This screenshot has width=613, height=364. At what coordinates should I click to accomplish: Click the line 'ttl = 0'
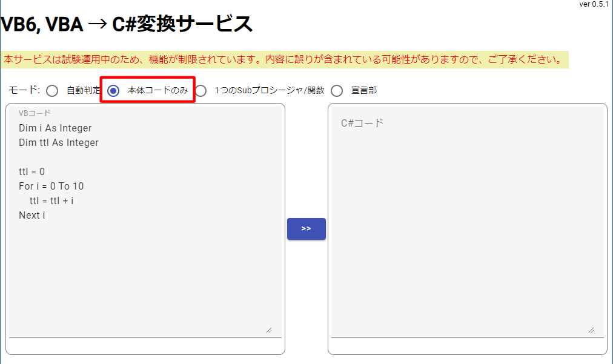(x=31, y=171)
